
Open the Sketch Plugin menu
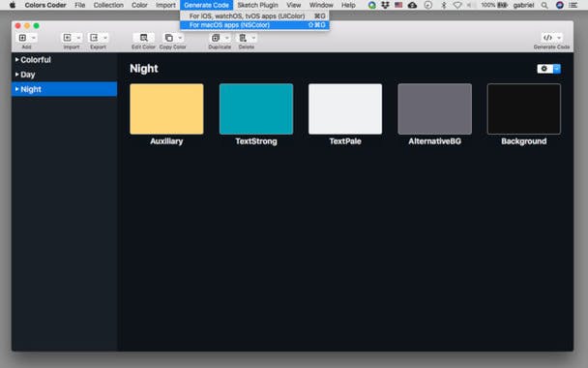[x=258, y=5]
